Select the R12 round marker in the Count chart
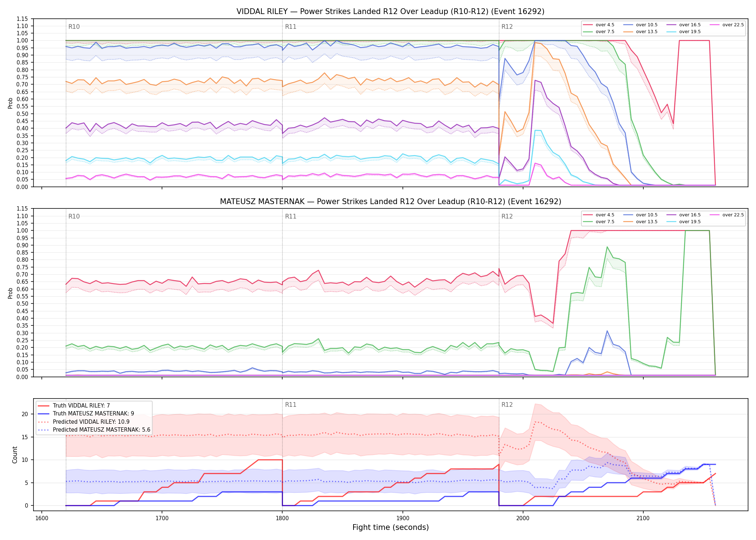The image size is (756, 540). (507, 405)
